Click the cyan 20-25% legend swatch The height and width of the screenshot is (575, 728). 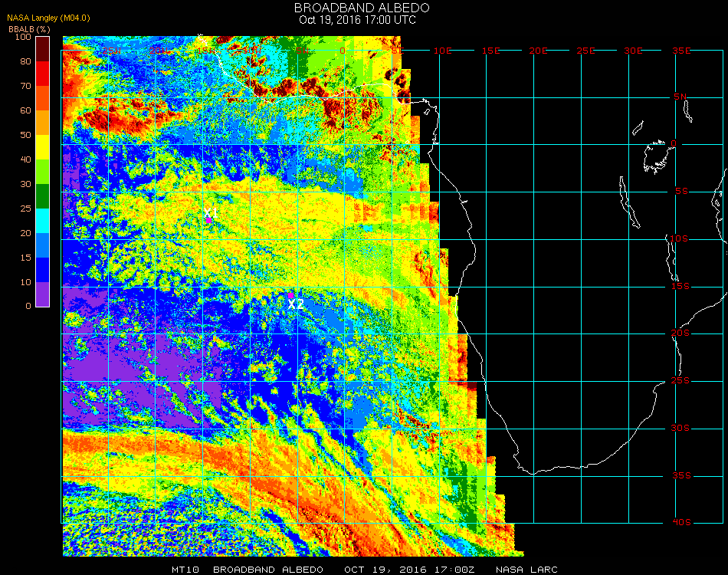43,221
